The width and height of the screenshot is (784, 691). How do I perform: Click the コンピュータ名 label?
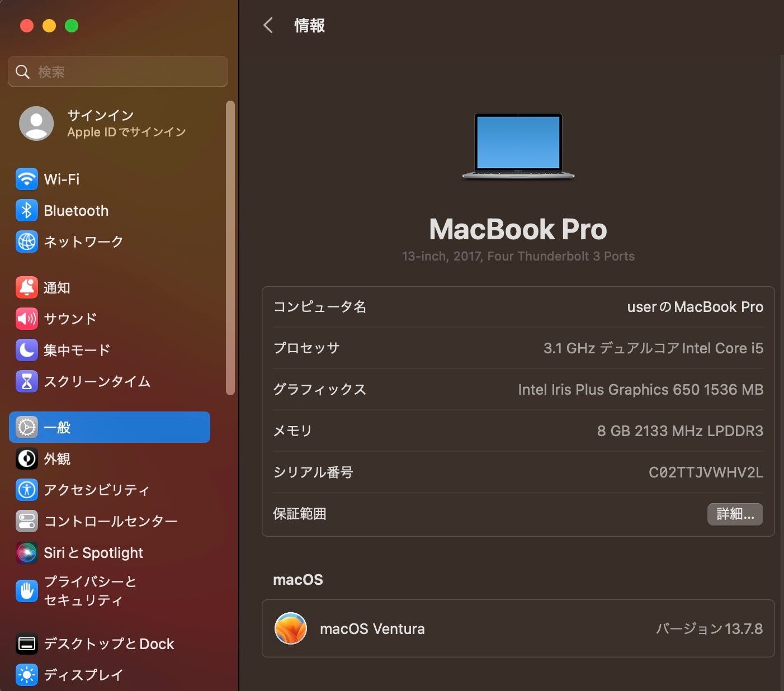pyautogui.click(x=319, y=307)
